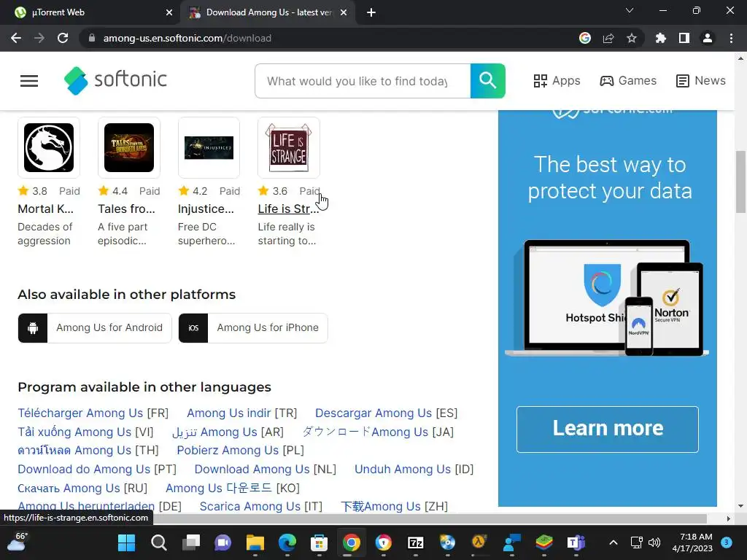The height and width of the screenshot is (560, 747).
Task: Open 7-Zip from the taskbar
Action: [x=415, y=542]
